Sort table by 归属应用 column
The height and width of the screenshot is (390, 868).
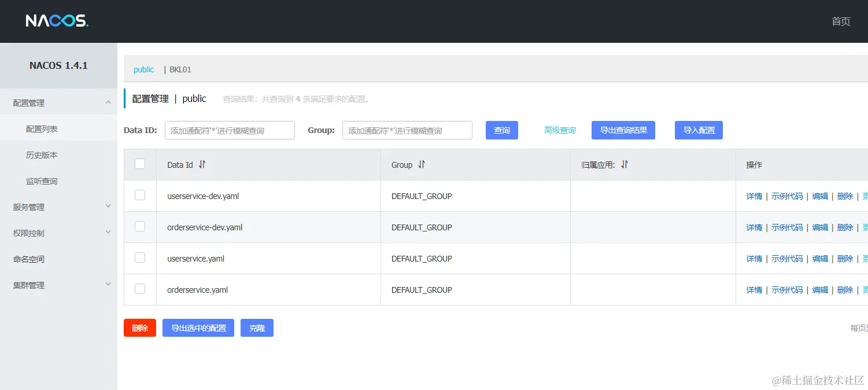(625, 165)
